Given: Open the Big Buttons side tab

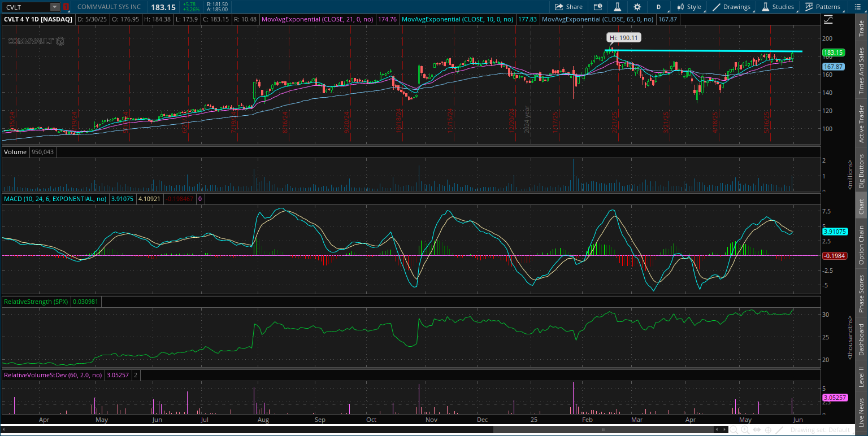Looking at the screenshot, I should coord(861,171).
